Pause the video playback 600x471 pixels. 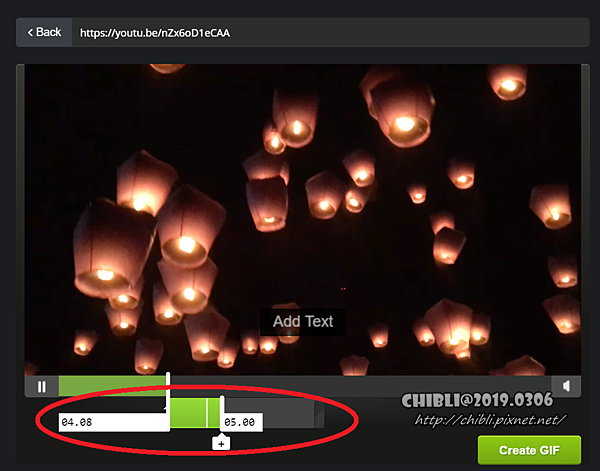coord(42,386)
